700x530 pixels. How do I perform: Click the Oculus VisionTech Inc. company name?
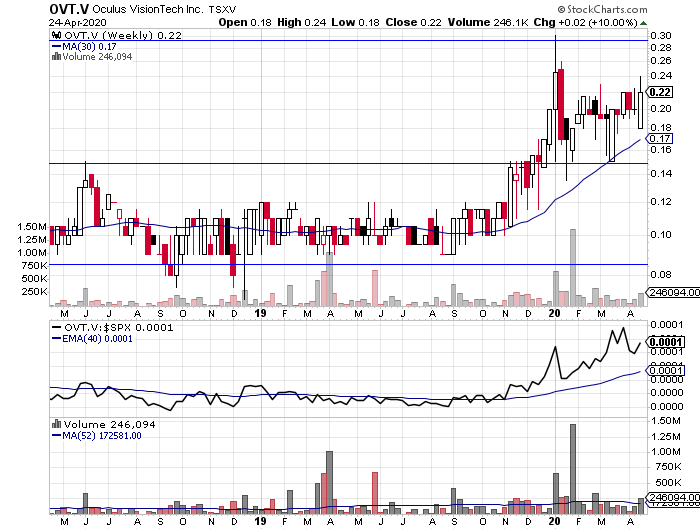pyautogui.click(x=148, y=9)
